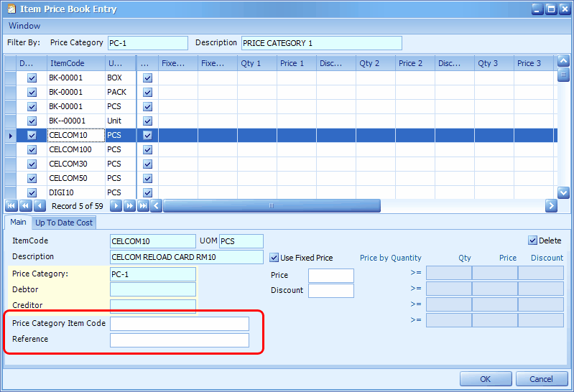
Task: Click the Reference input field
Action: tap(180, 340)
